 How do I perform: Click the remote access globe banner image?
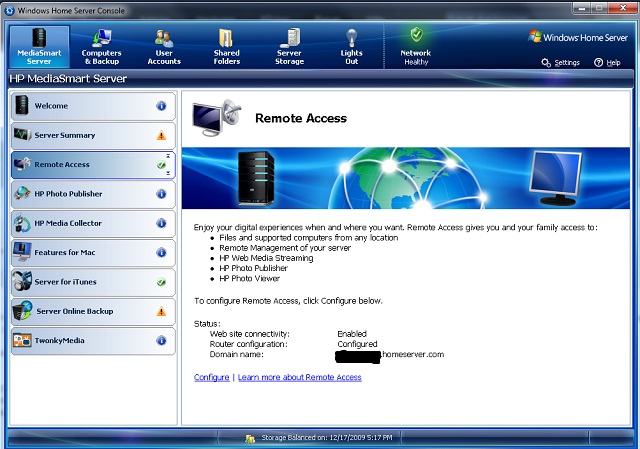coord(406,178)
